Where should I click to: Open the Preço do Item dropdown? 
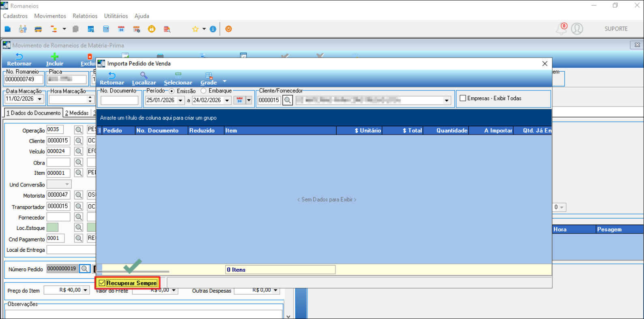86,290
